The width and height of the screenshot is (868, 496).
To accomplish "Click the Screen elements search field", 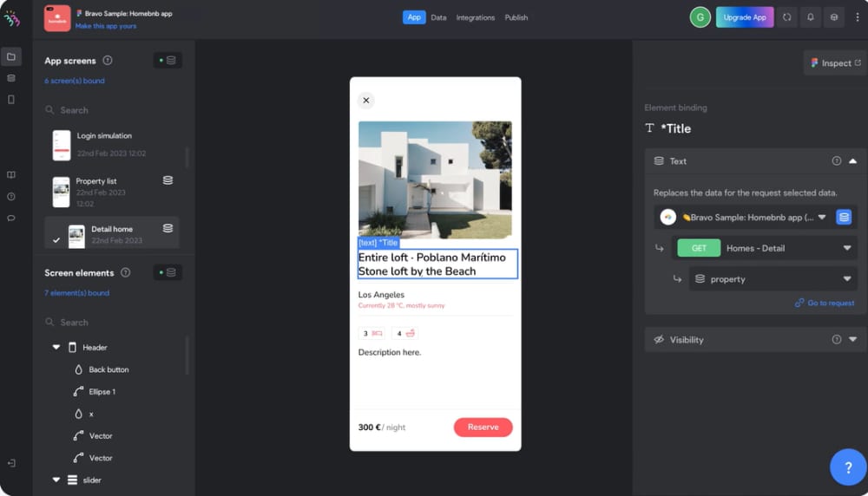I will coord(114,323).
